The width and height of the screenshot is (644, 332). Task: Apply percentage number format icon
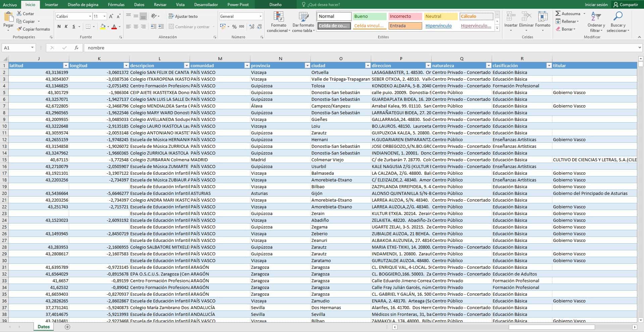tap(234, 27)
